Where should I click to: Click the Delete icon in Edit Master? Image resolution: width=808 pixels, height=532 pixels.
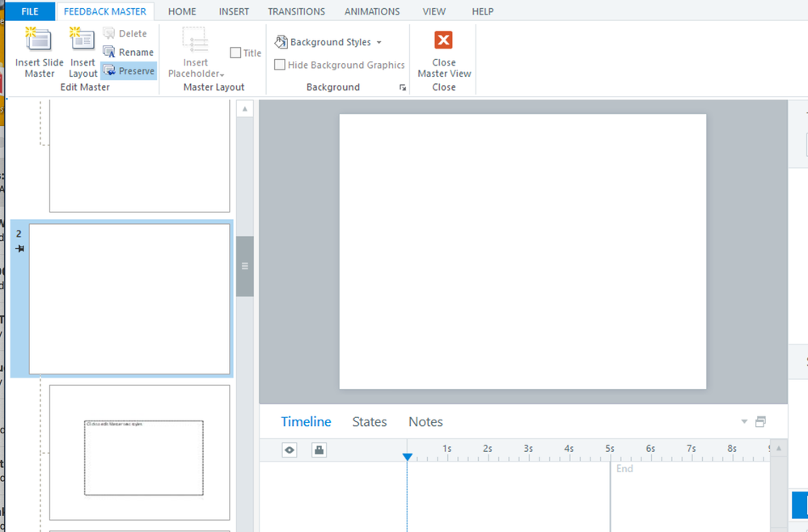pyautogui.click(x=109, y=34)
